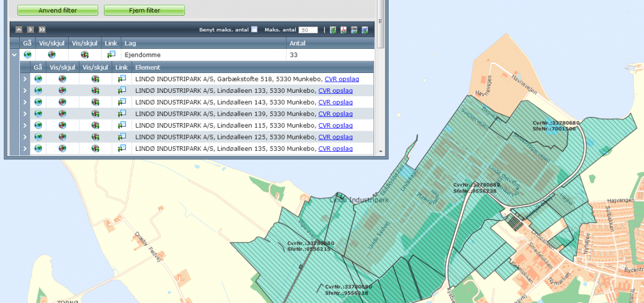This screenshot has width=644, height=303.
Task: Click the Antal column header
Action: pyautogui.click(x=330, y=43)
